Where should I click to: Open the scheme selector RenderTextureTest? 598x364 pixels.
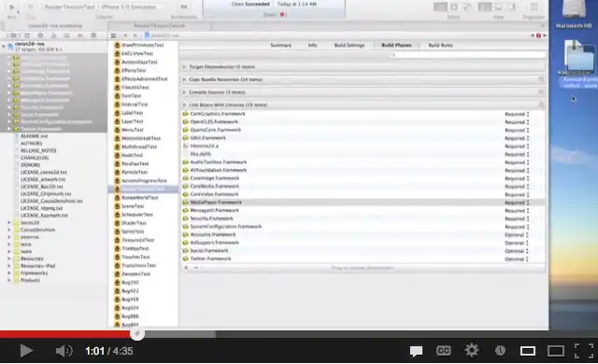point(70,7)
